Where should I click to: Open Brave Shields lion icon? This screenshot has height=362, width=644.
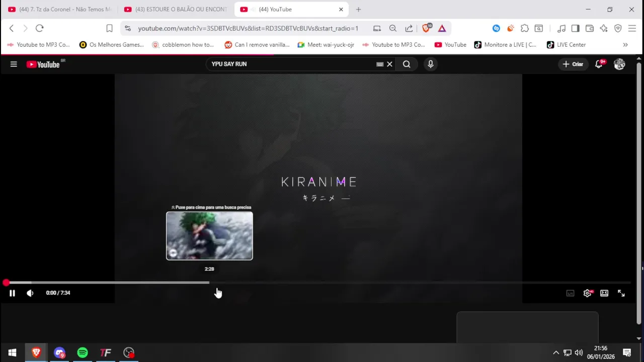(x=426, y=28)
